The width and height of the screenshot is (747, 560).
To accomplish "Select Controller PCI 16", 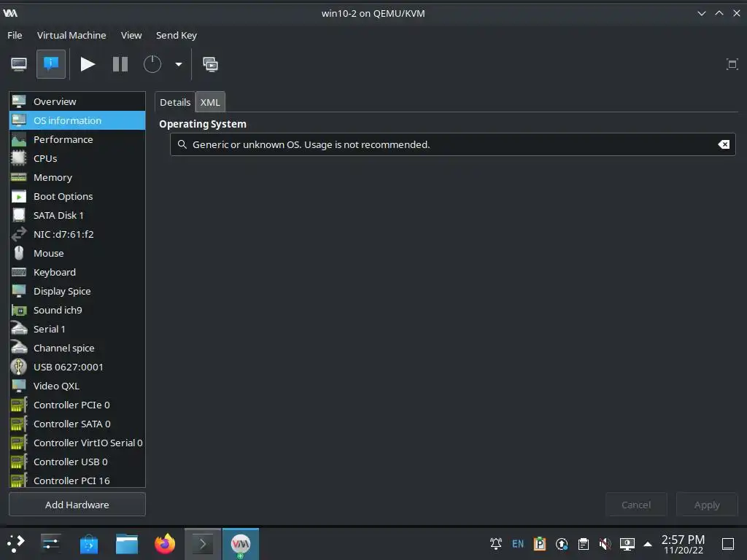I will [x=77, y=480].
